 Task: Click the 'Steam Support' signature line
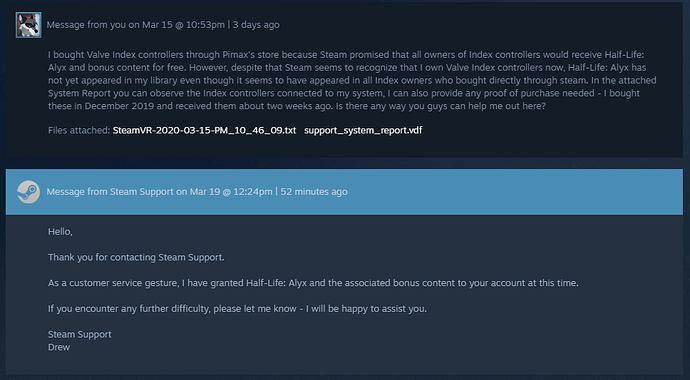80,334
